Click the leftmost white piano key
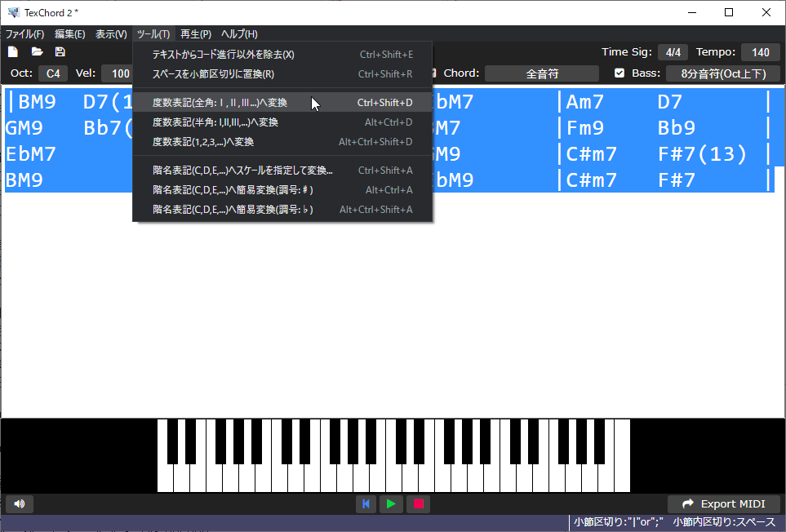This screenshot has width=786, height=532. 164,480
